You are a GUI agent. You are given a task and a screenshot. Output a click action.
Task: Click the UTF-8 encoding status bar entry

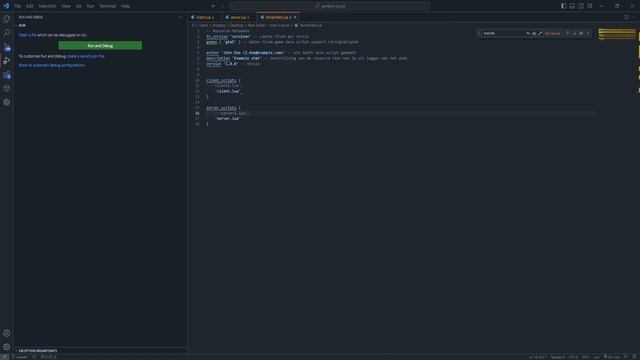573,357
